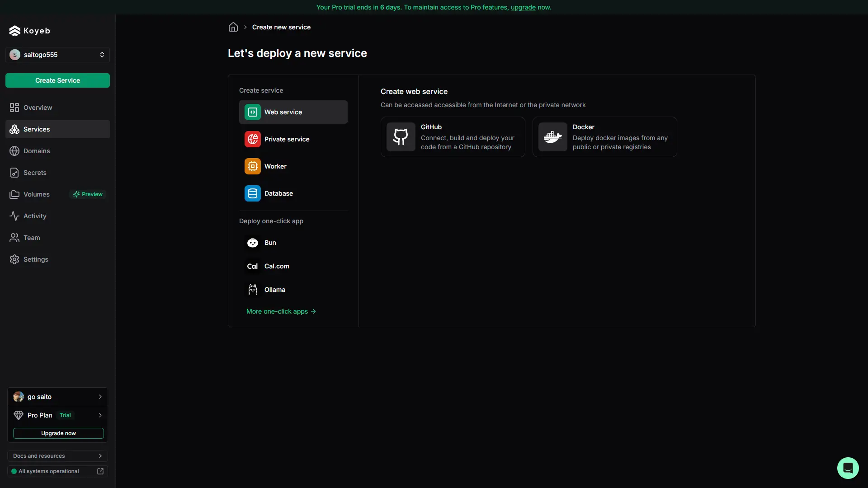Open Team in the sidebar
Viewport: 868px width, 488px height.
pyautogui.click(x=57, y=238)
